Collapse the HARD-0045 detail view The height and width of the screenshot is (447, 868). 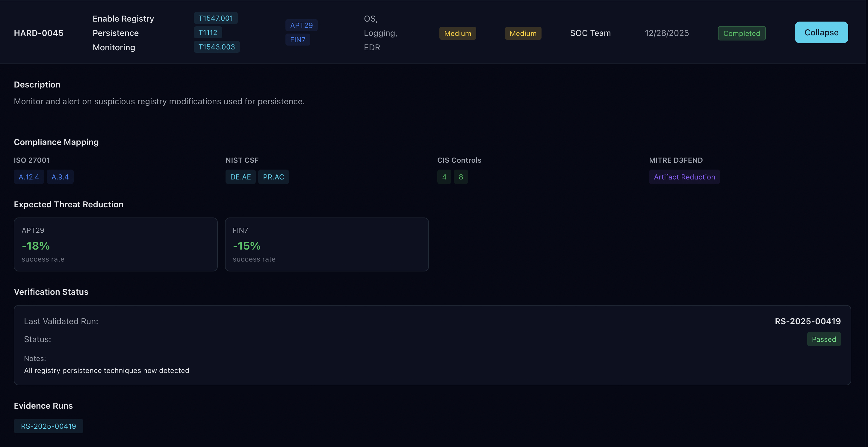pos(821,32)
